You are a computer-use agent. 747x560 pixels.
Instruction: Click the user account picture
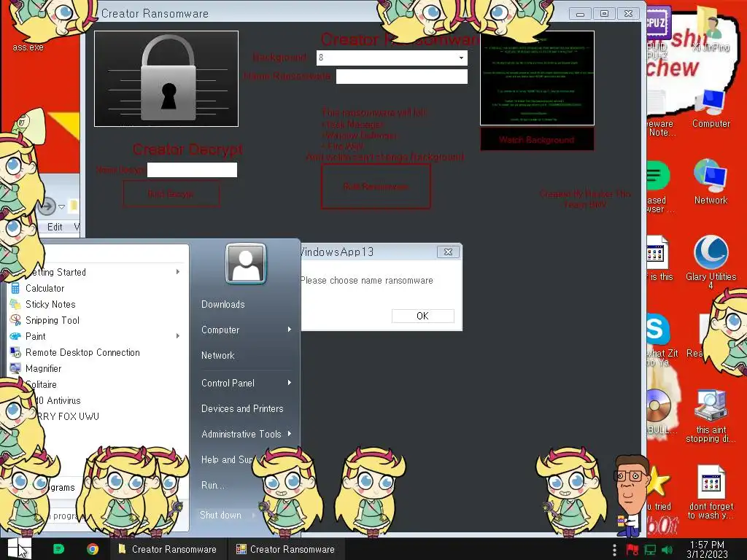pos(245,263)
